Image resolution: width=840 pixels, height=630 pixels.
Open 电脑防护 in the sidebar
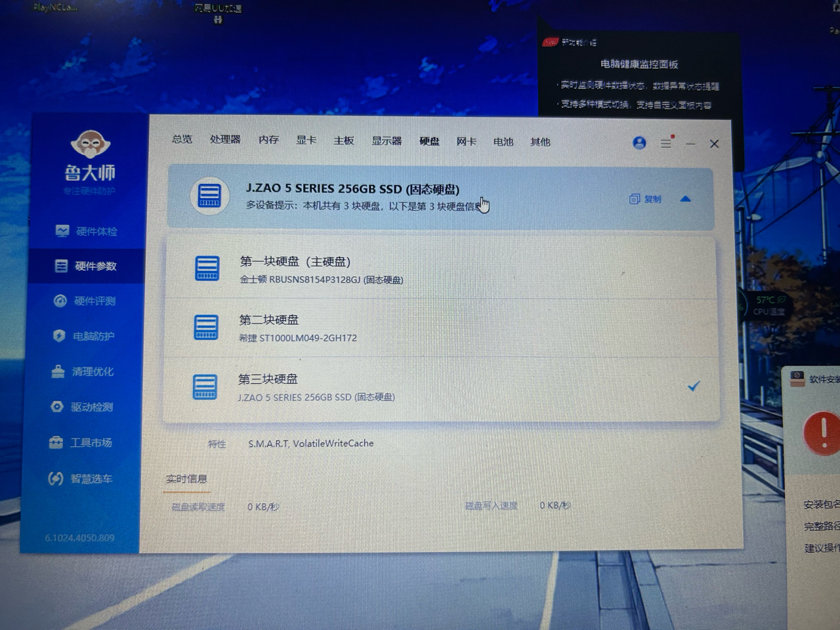pos(83,336)
